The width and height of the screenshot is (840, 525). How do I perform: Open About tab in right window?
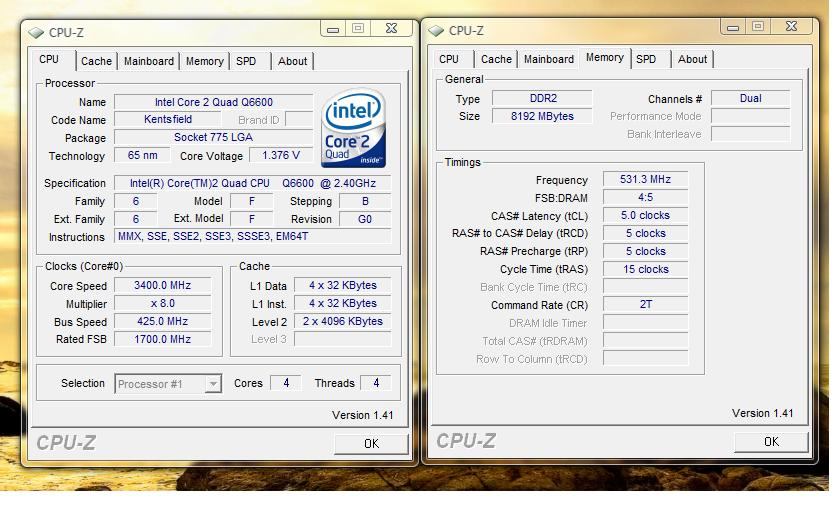pyautogui.click(x=692, y=59)
